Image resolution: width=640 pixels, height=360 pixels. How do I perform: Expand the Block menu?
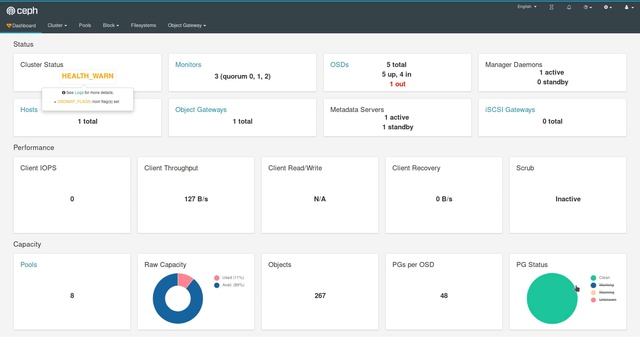click(111, 25)
